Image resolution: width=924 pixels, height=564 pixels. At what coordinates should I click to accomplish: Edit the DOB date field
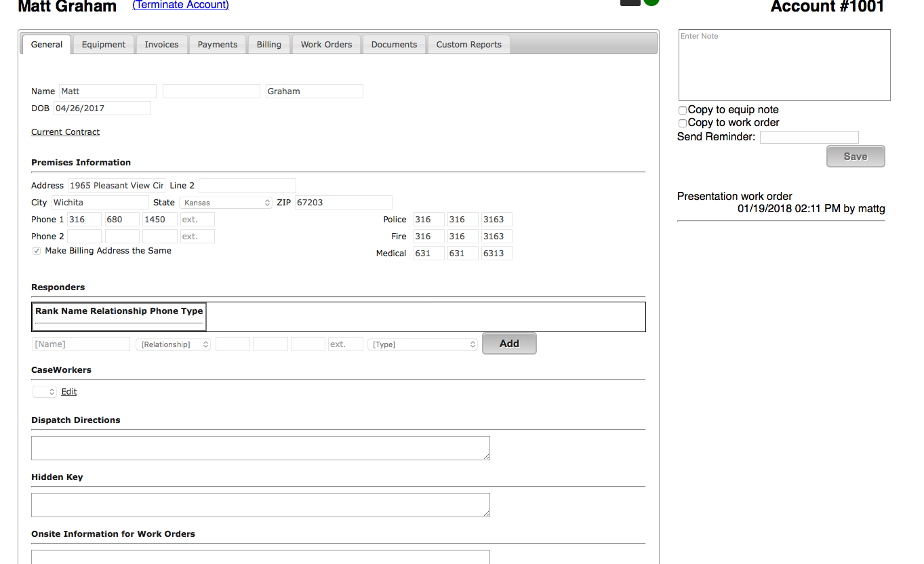pyautogui.click(x=102, y=108)
